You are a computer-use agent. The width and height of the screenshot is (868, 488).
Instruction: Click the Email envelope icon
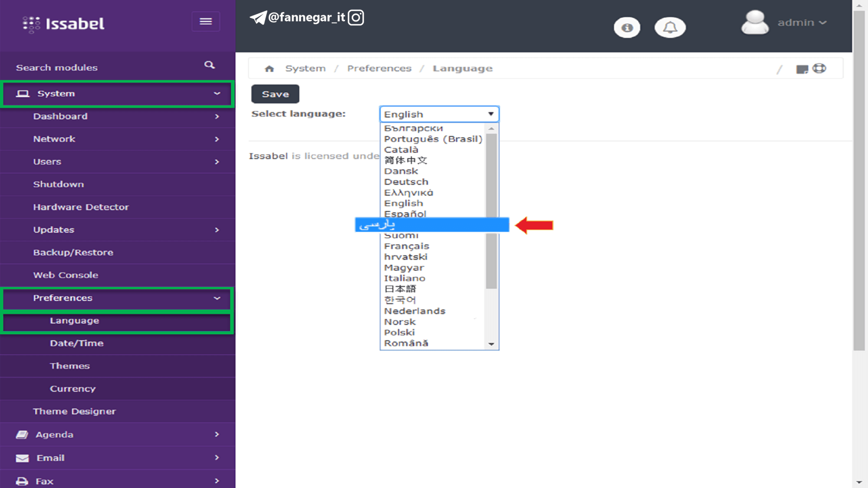[22, 458]
